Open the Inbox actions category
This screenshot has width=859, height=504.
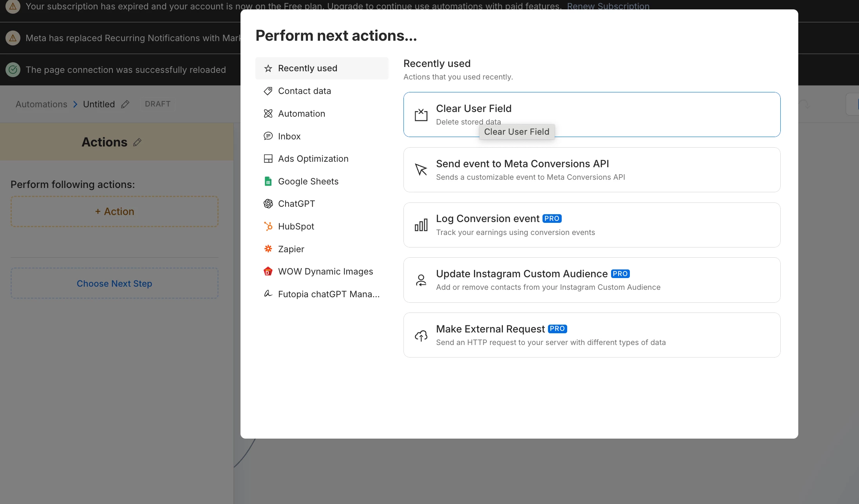point(289,136)
